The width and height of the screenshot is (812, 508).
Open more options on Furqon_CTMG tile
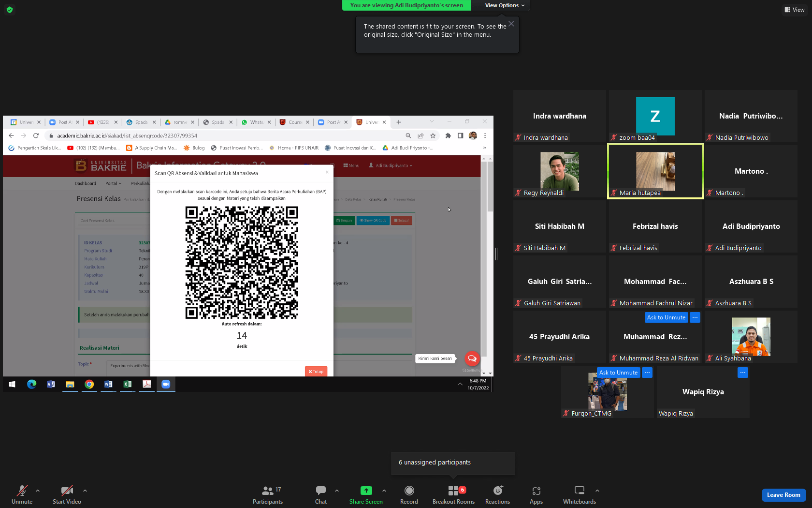(x=647, y=373)
